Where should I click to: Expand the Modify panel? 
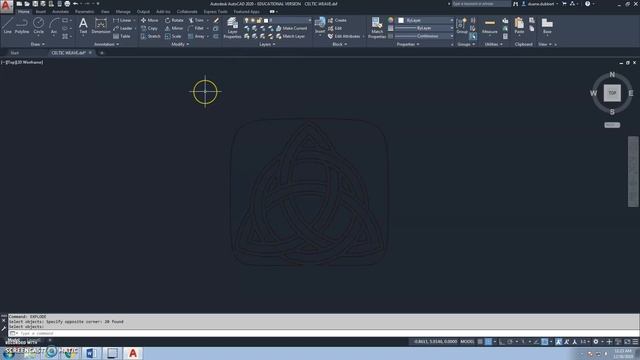click(180, 44)
